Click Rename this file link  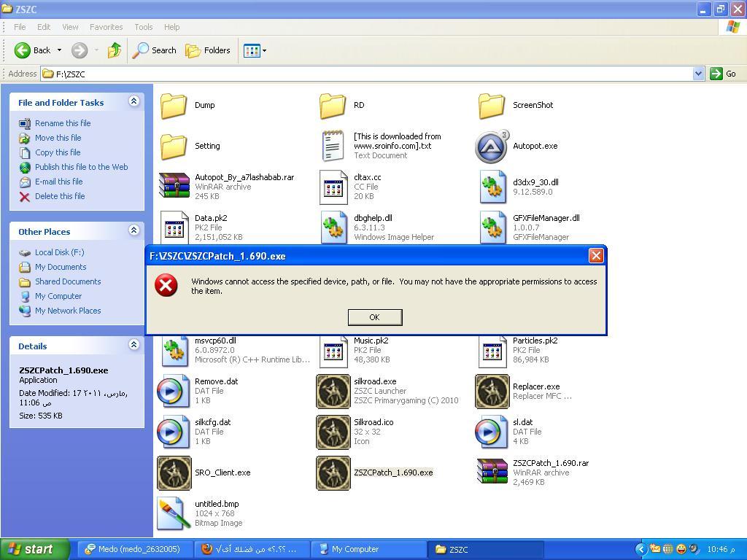point(63,123)
